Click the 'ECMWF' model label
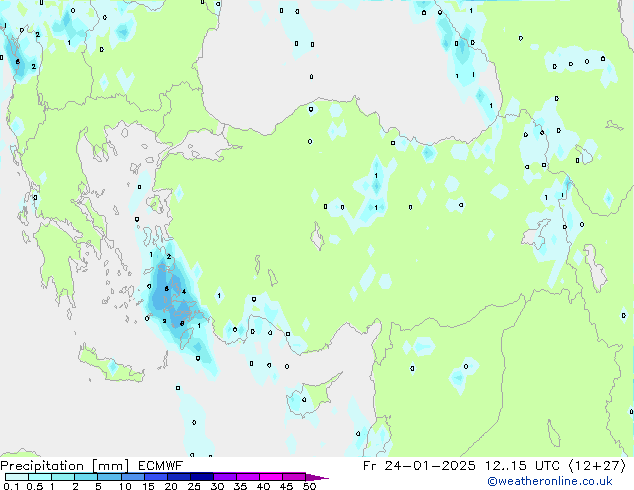This screenshot has width=634, height=490. (160, 466)
